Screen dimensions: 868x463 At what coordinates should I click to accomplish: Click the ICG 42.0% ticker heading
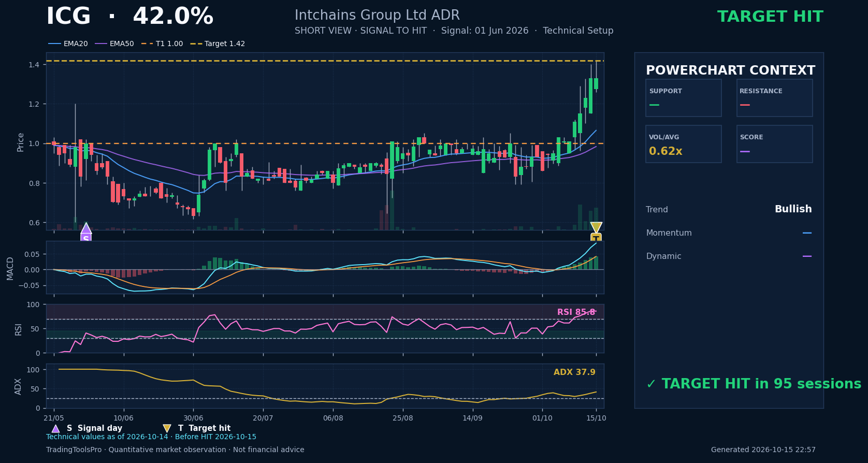point(129,17)
